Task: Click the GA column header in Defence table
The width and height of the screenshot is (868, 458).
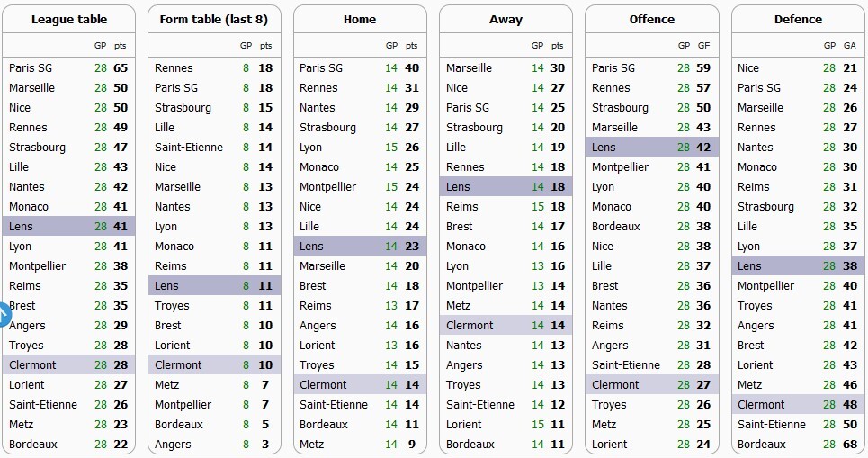Action: [x=850, y=45]
